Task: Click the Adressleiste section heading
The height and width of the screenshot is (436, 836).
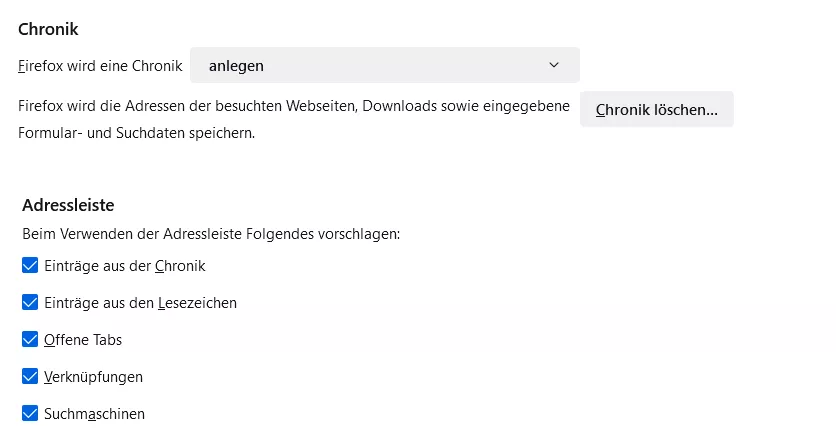Action: pos(68,205)
